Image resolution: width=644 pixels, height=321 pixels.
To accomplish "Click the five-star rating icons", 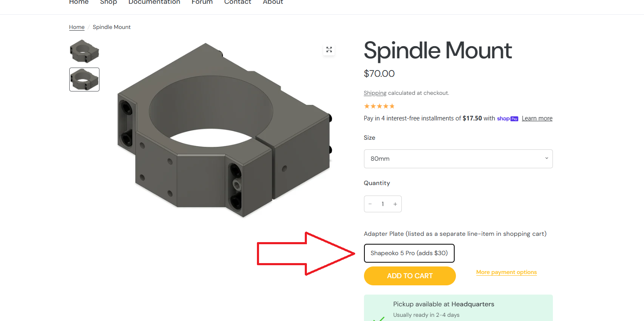I will tap(379, 106).
